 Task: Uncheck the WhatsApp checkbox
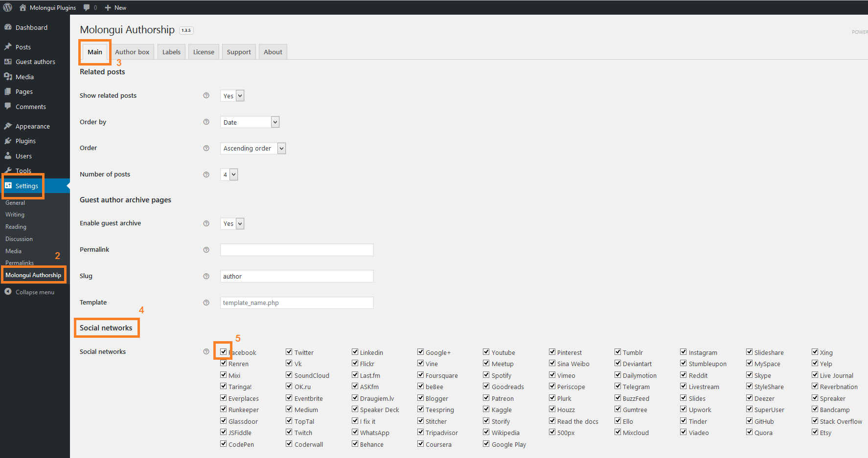355,432
